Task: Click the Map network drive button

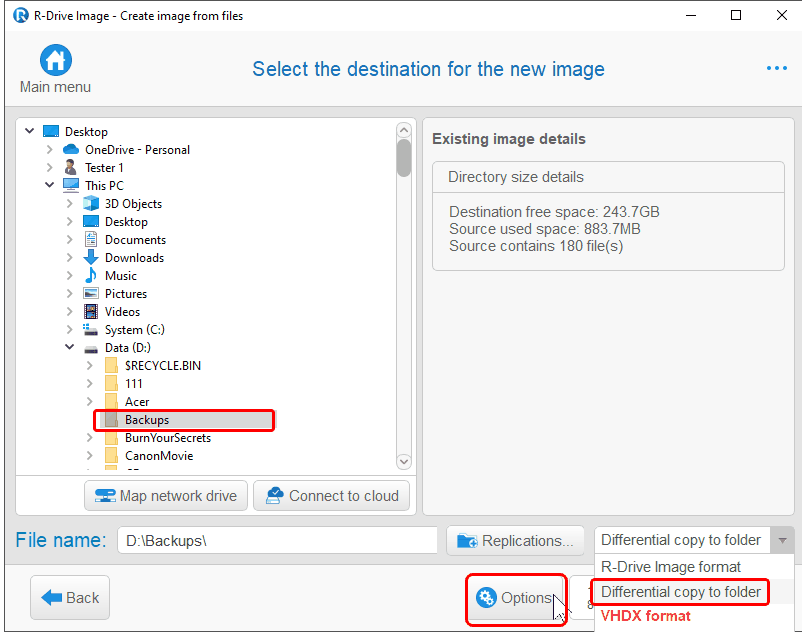Action: click(x=166, y=496)
